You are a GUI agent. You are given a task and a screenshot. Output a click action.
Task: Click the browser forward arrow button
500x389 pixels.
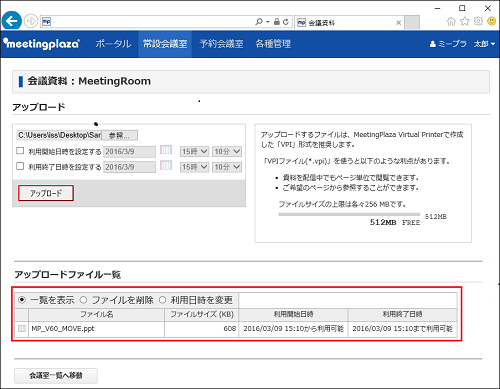pyautogui.click(x=31, y=21)
